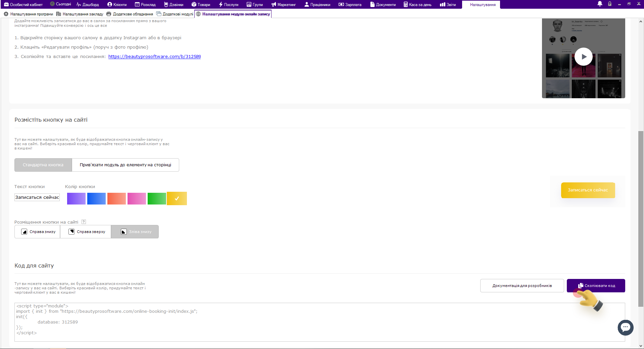644x349 pixels.
Task: Open the beautyprosoftware.com booking link
Action: click(154, 56)
